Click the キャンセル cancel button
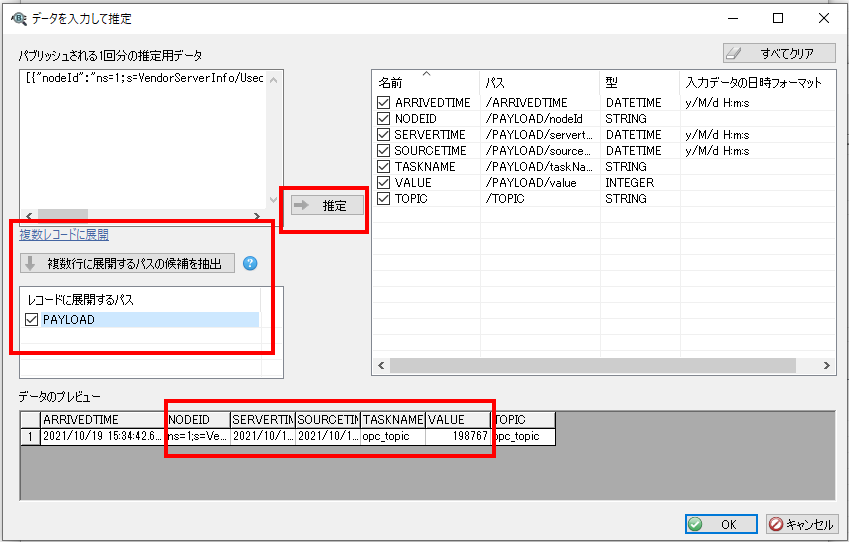Image resolution: width=849 pixels, height=542 pixels. point(802,524)
